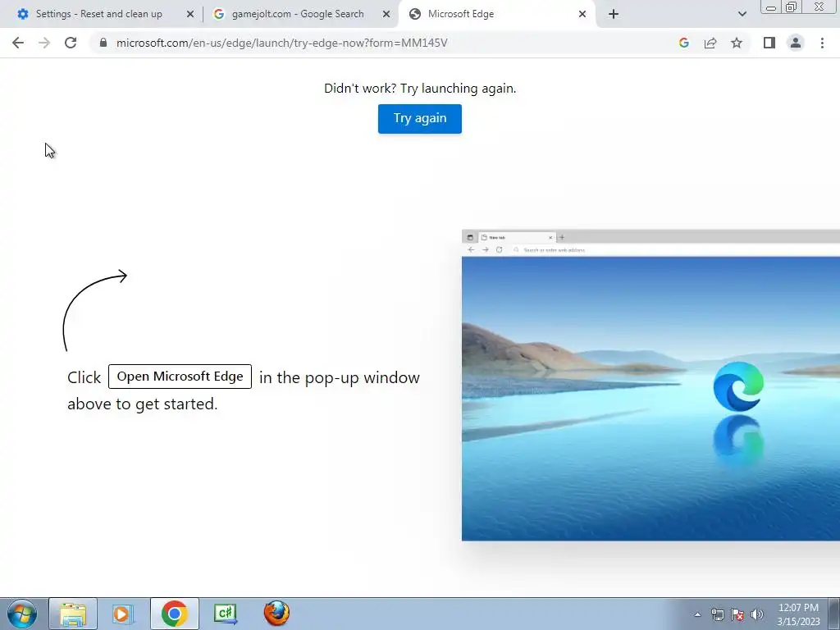Show hidden system tray icons
Screen dimensions: 840x630
tap(697, 615)
